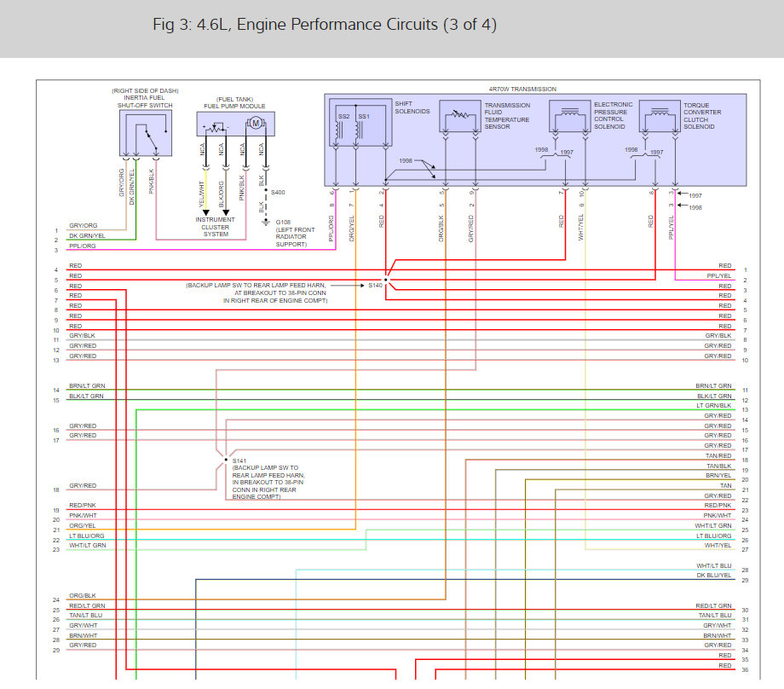784x689 pixels.
Task: Click the PPL/ORG label at left pin 3
Action: [82, 246]
